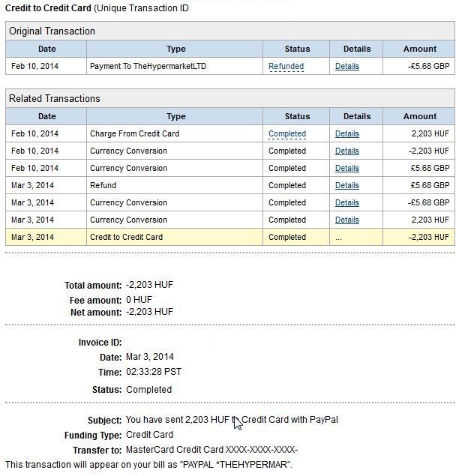Open Details for Charge From Credit Card
Viewport: 459px width, 476px height.
[x=346, y=133]
